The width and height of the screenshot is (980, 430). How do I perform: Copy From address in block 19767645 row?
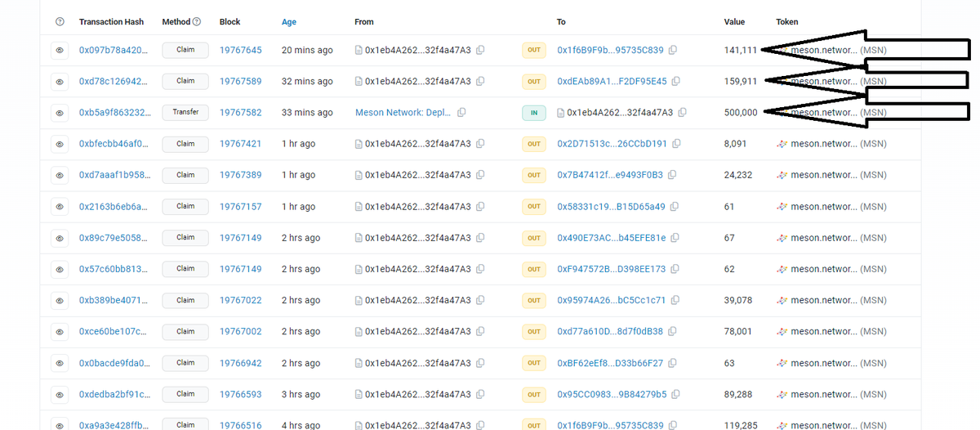click(480, 50)
